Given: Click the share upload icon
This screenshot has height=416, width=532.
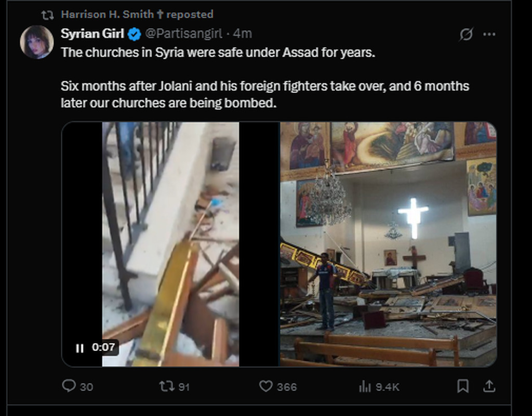Looking at the screenshot, I should [x=489, y=386].
